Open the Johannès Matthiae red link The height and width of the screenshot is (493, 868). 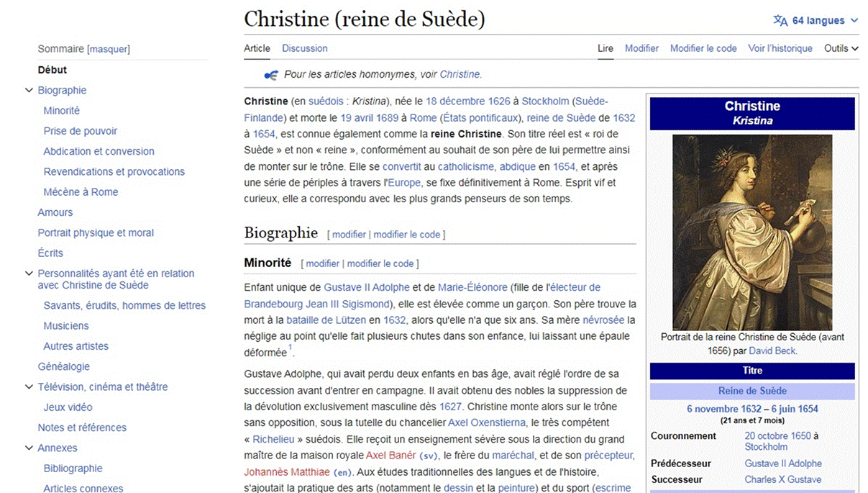coord(287,471)
